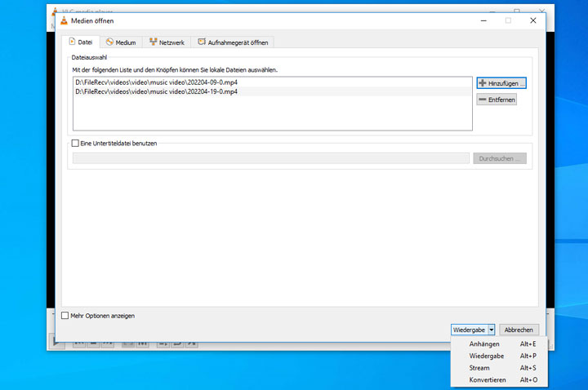This screenshot has height=390, width=588.
Task: Switch to the Datei tab
Action: click(81, 42)
